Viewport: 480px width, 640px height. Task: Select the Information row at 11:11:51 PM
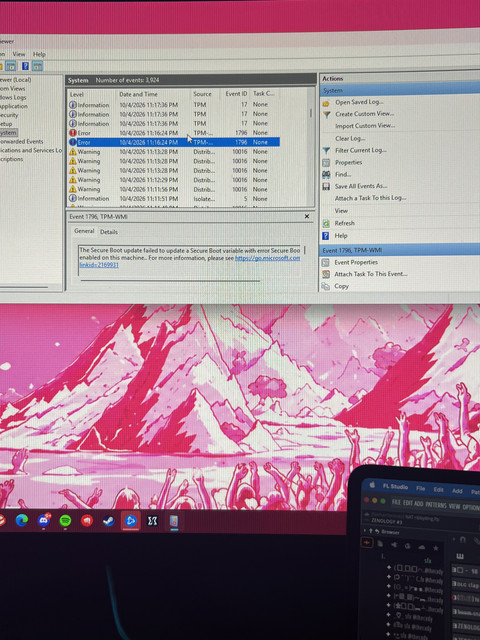coord(173,199)
